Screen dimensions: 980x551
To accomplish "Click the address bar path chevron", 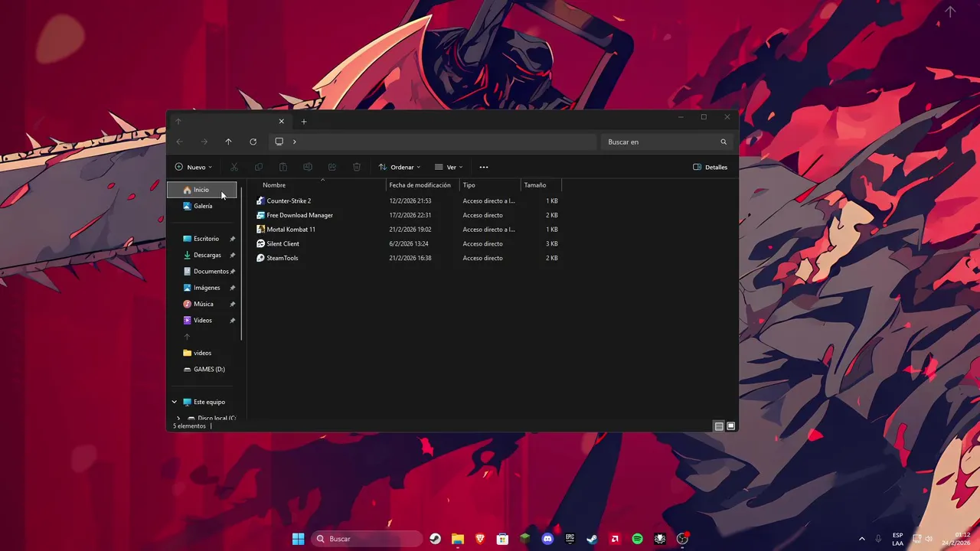I will pyautogui.click(x=294, y=142).
